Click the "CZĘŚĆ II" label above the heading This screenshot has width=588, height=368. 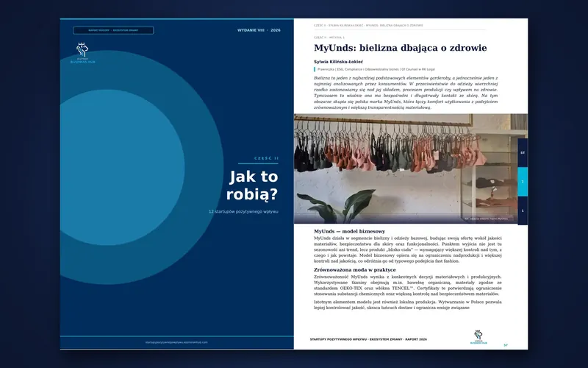point(266,158)
